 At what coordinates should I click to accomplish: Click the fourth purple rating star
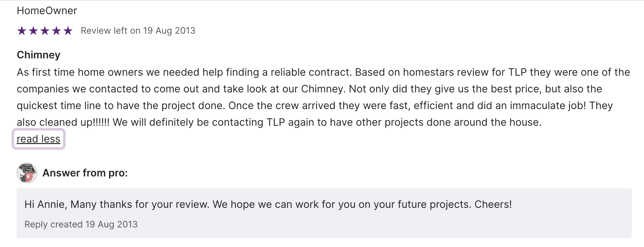(x=56, y=31)
